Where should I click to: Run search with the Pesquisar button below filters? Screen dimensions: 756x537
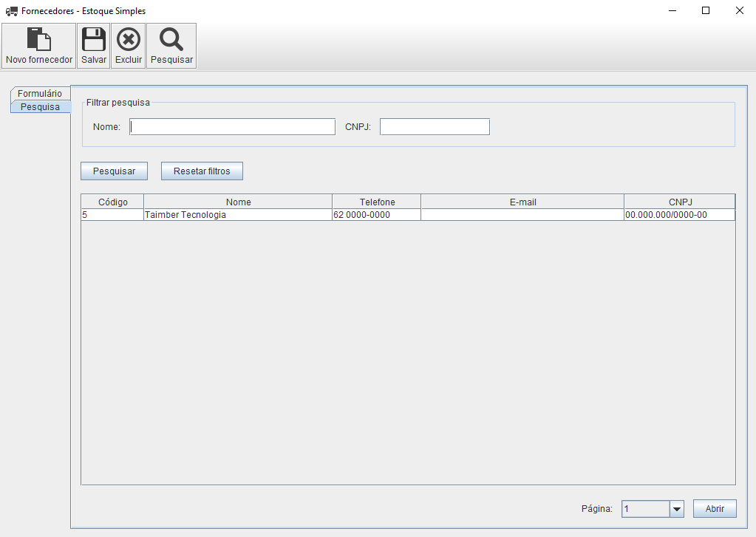(114, 171)
